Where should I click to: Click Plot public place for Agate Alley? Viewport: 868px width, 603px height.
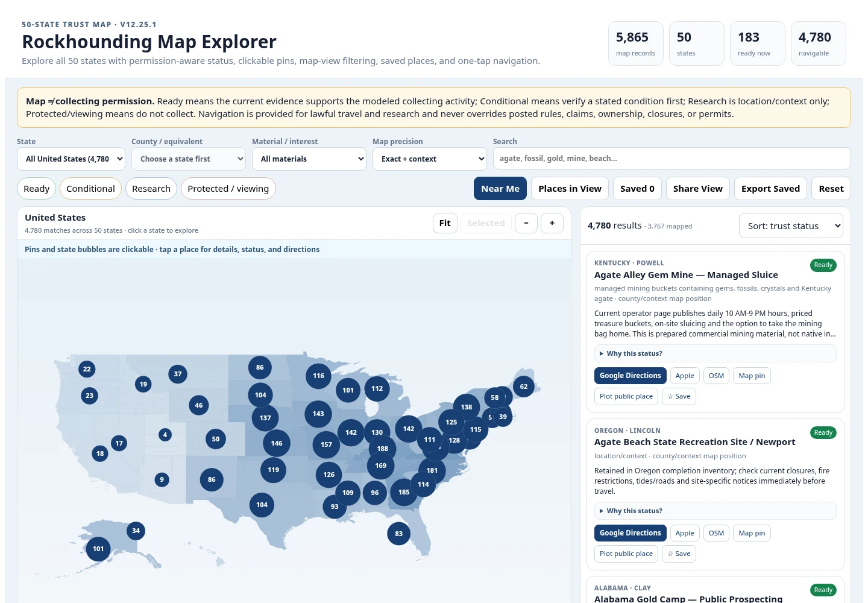click(626, 396)
